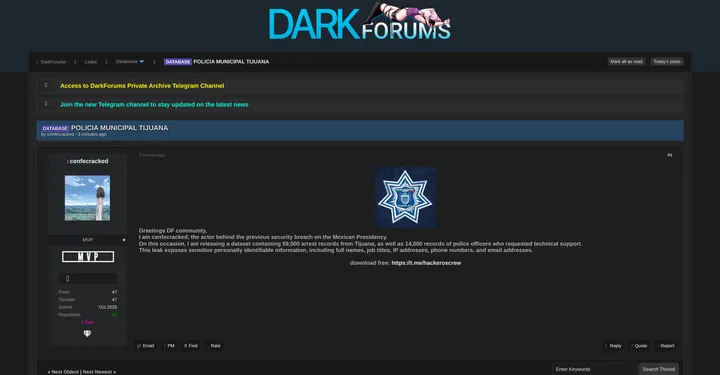720x375 pixels.
Task: Open the DarkForums logo at the top
Action: 360,22
